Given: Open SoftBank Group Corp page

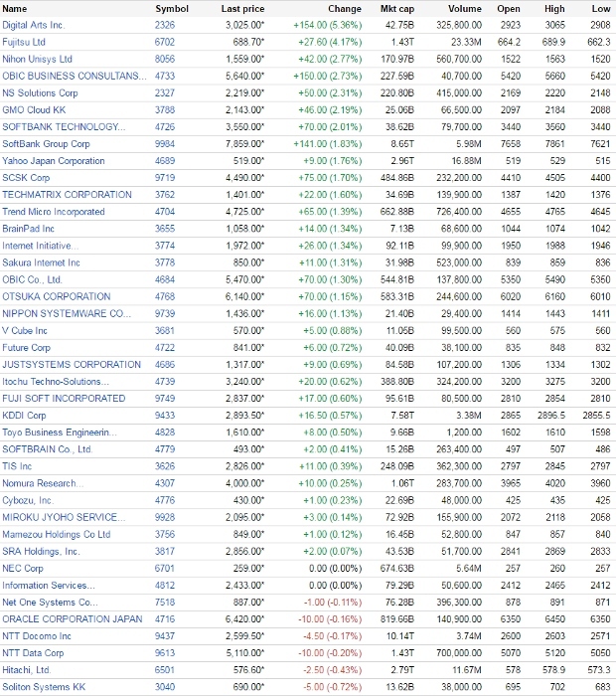Looking at the screenshot, I should pyautogui.click(x=46, y=144).
